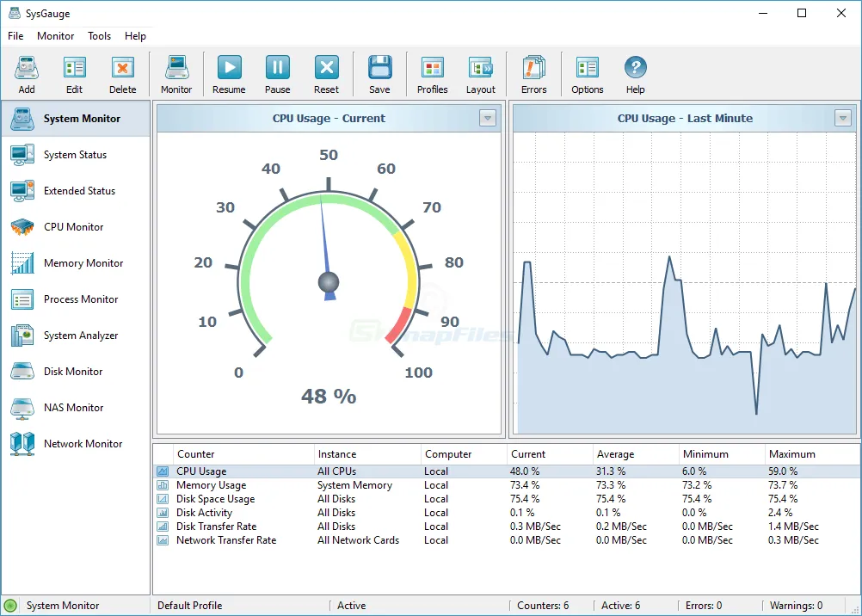Select System Monitor in the sidebar
Viewport: 862px width, 616px height.
point(76,118)
